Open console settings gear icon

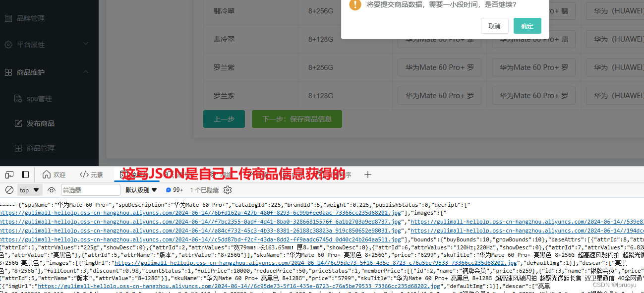point(228,190)
